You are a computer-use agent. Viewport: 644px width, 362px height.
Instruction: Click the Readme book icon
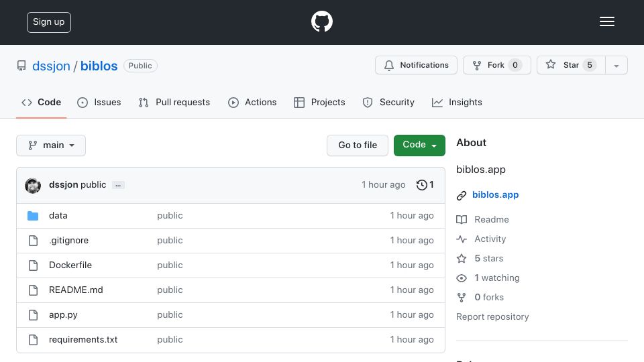pyautogui.click(x=462, y=220)
